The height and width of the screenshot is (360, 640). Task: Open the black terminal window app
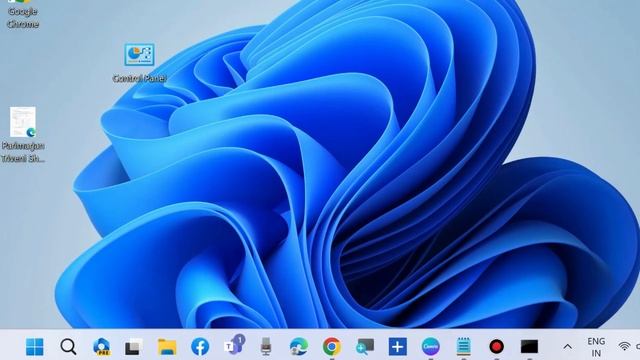click(529, 347)
